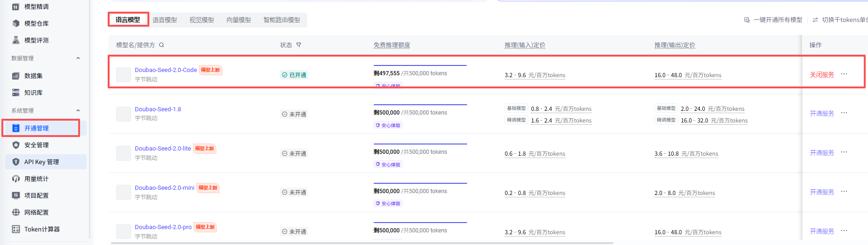Switch to the 智能路由模型 tab

pos(282,20)
